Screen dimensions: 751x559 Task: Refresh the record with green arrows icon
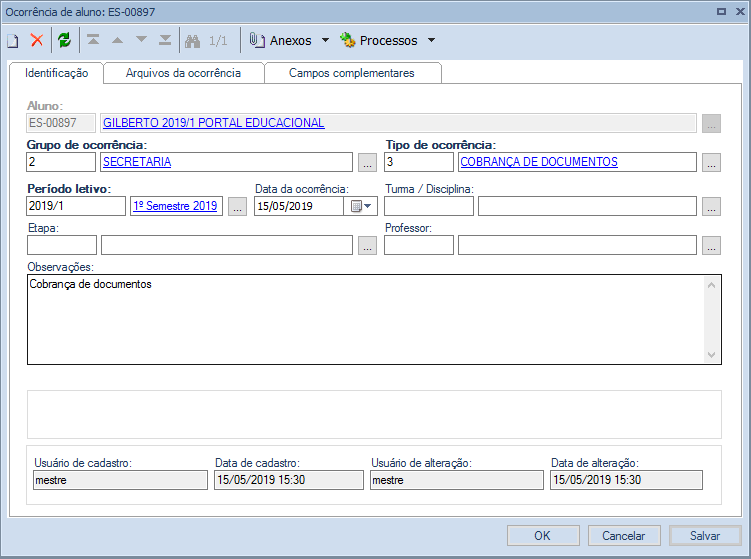[64, 40]
